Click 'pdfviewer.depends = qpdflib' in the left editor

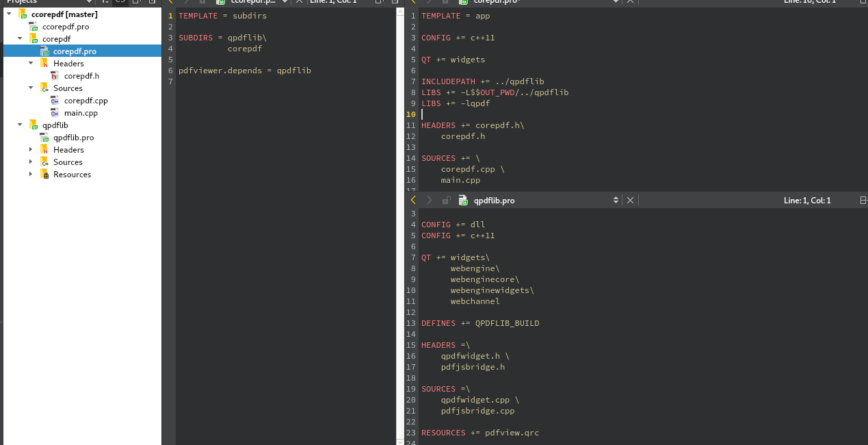(245, 71)
